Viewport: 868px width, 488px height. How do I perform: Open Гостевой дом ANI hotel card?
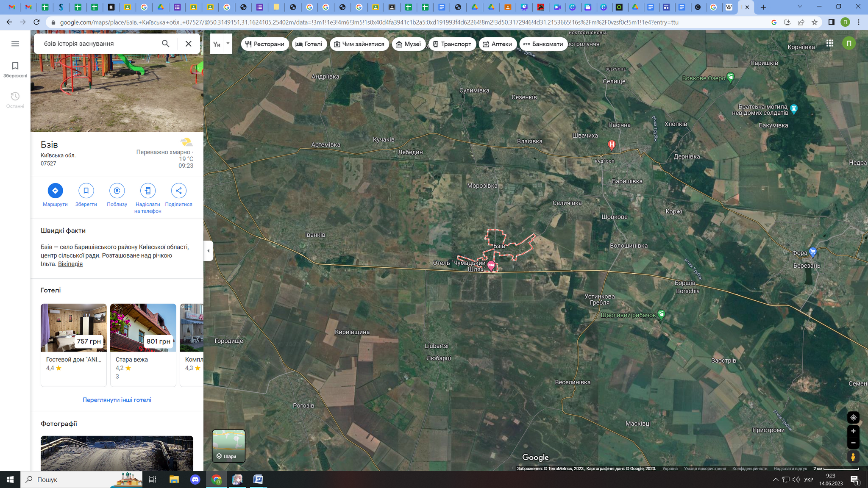pyautogui.click(x=74, y=345)
